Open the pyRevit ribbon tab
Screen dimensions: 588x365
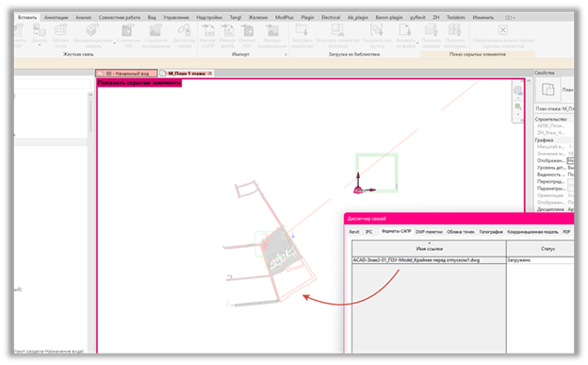click(417, 17)
